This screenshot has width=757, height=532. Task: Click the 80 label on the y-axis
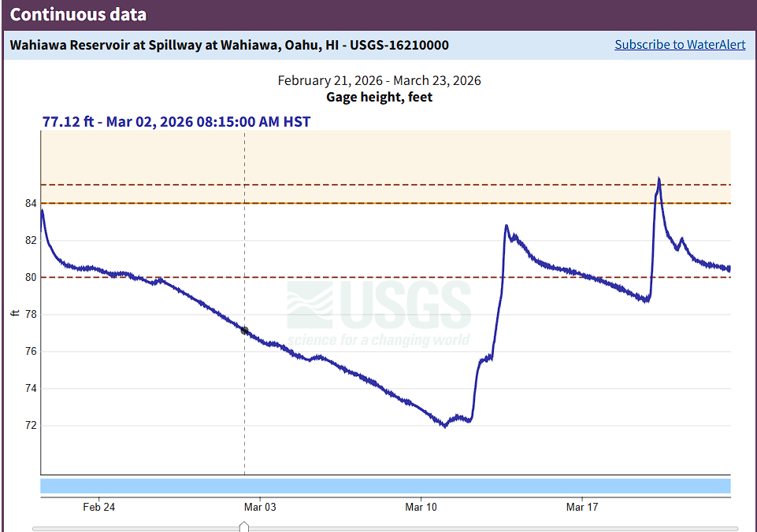tap(31, 277)
